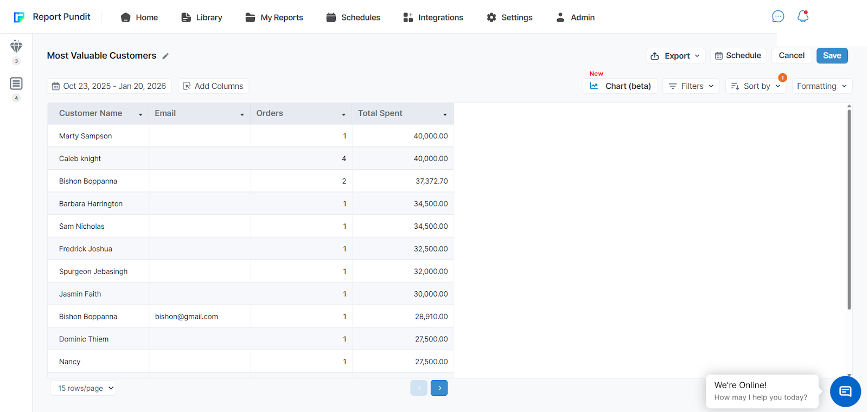
Task: Open Settings from top navigation
Action: click(x=509, y=17)
